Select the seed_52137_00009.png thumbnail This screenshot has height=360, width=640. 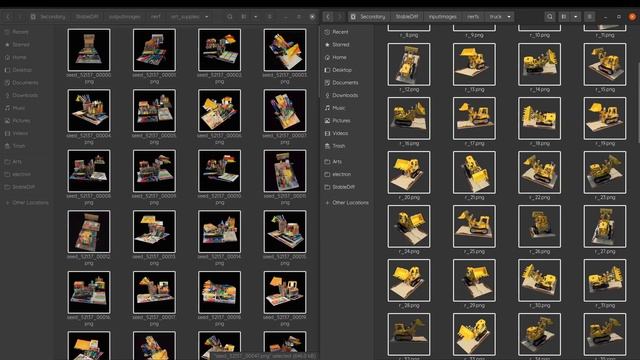[x=154, y=171]
